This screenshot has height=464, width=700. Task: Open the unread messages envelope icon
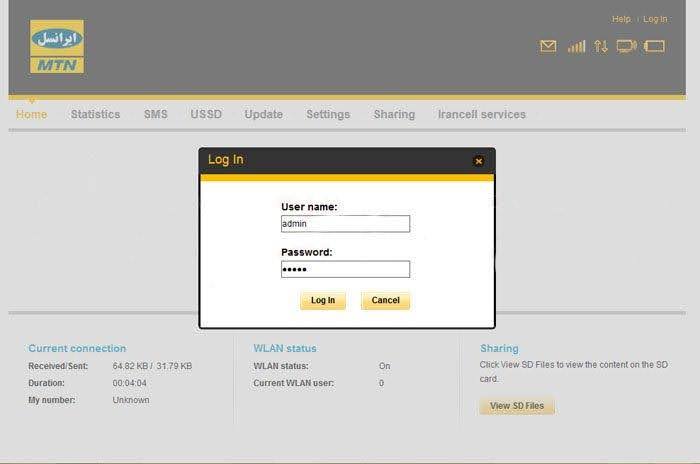[548, 46]
